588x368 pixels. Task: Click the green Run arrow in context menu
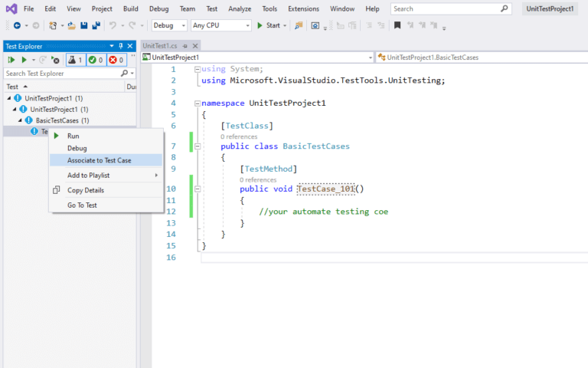coord(56,136)
